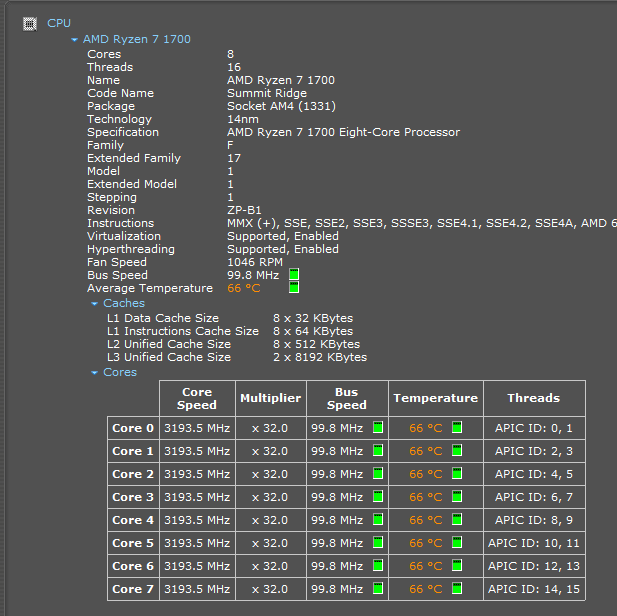Open the CPU section heading link
Viewport: 617px width, 616px height.
(x=59, y=23)
